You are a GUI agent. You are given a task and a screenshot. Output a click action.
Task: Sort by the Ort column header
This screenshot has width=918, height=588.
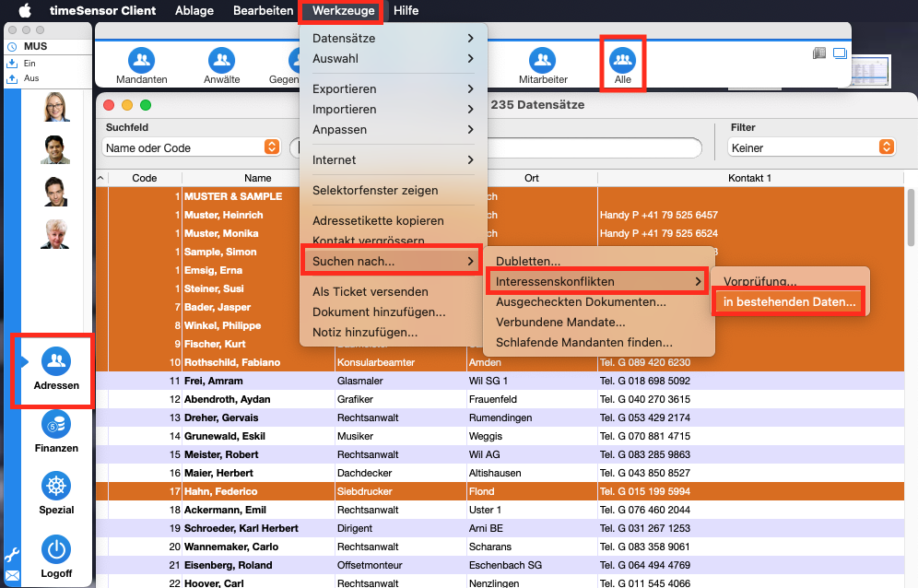coord(532,178)
